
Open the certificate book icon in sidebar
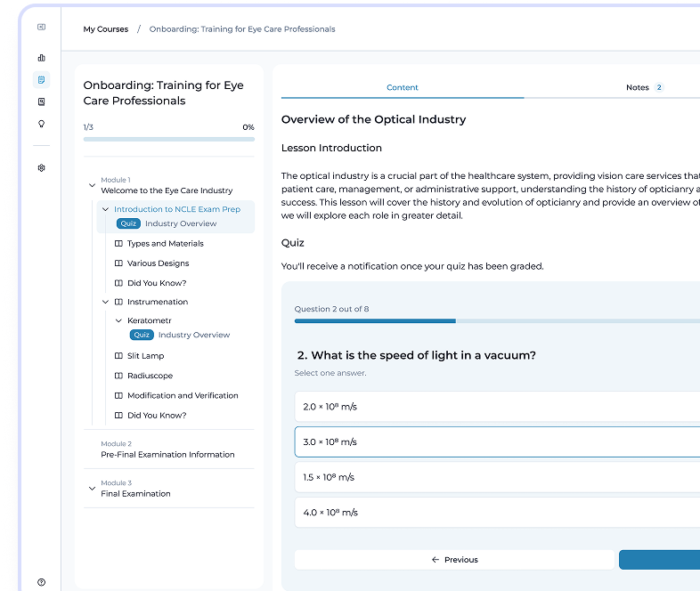[41, 101]
